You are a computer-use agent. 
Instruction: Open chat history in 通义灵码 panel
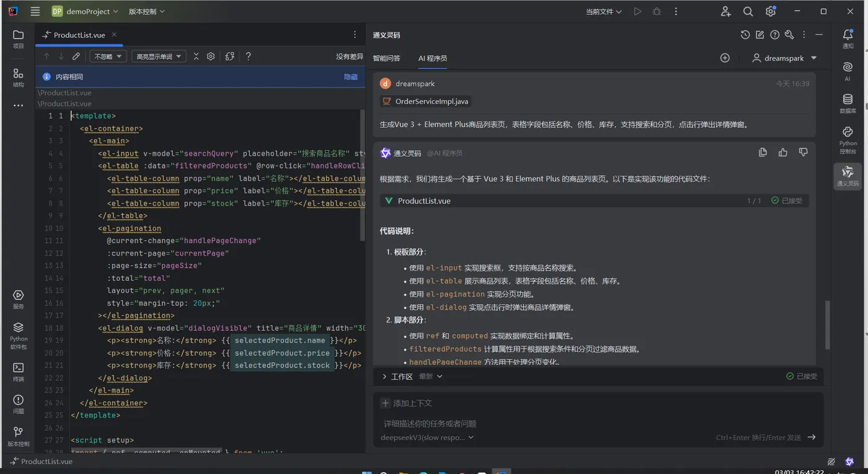point(745,35)
